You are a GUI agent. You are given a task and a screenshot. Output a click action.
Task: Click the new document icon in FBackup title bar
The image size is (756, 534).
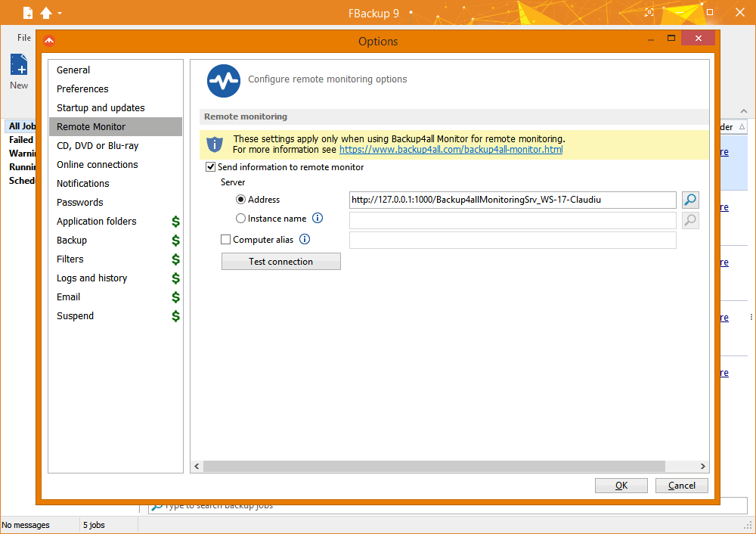28,13
